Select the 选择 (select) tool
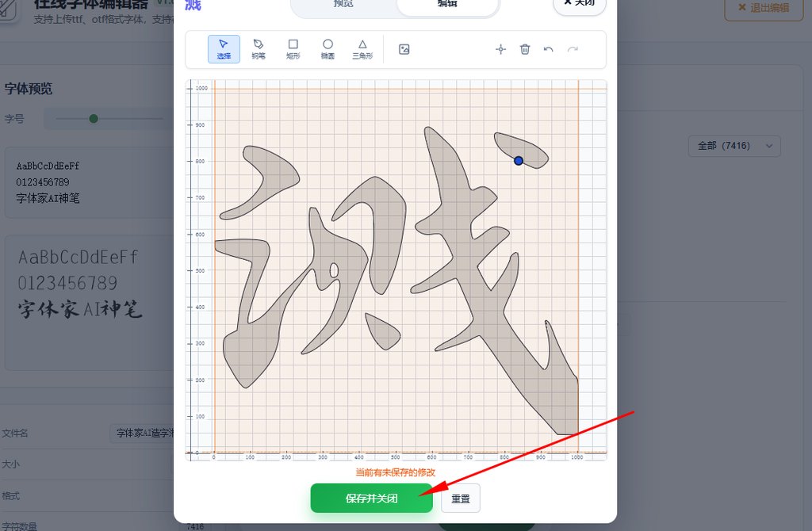Image resolution: width=812 pixels, height=531 pixels. [224, 48]
